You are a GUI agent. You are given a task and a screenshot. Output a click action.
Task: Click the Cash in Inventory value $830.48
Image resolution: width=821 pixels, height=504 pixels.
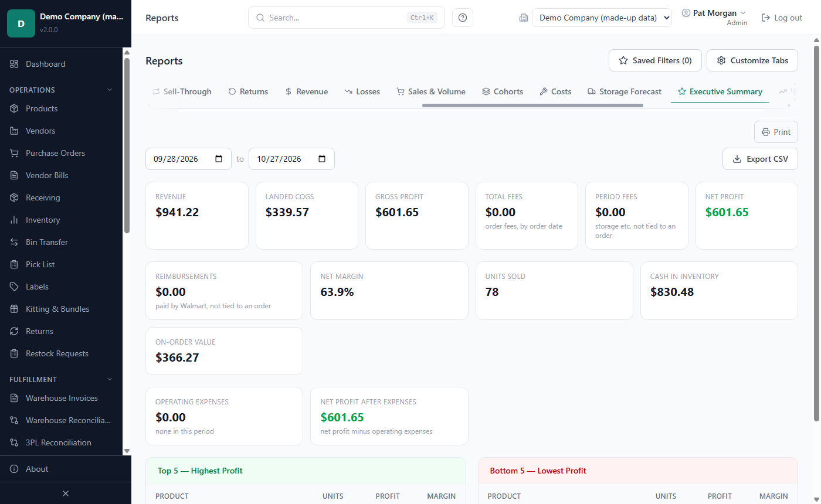[672, 292]
